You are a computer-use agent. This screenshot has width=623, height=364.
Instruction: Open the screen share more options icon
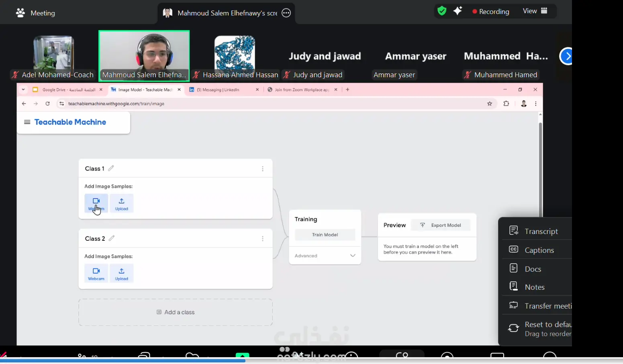click(286, 13)
